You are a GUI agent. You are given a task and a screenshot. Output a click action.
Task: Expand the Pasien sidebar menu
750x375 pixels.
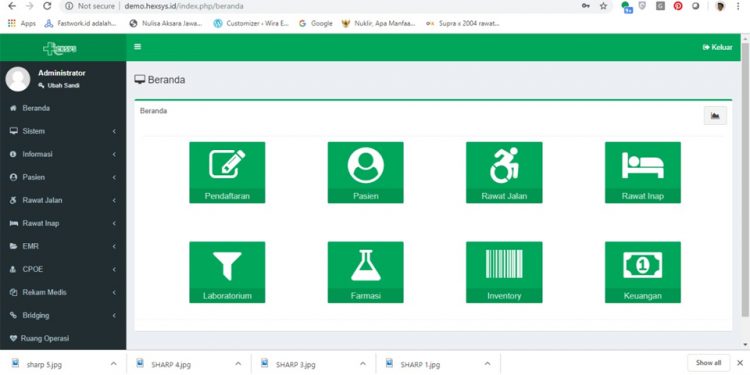pos(63,177)
